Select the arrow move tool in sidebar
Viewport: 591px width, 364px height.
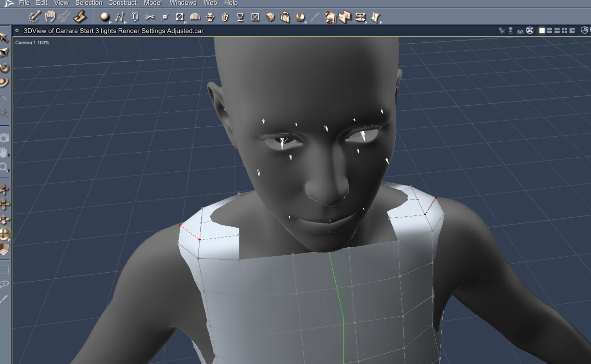pos(4,38)
